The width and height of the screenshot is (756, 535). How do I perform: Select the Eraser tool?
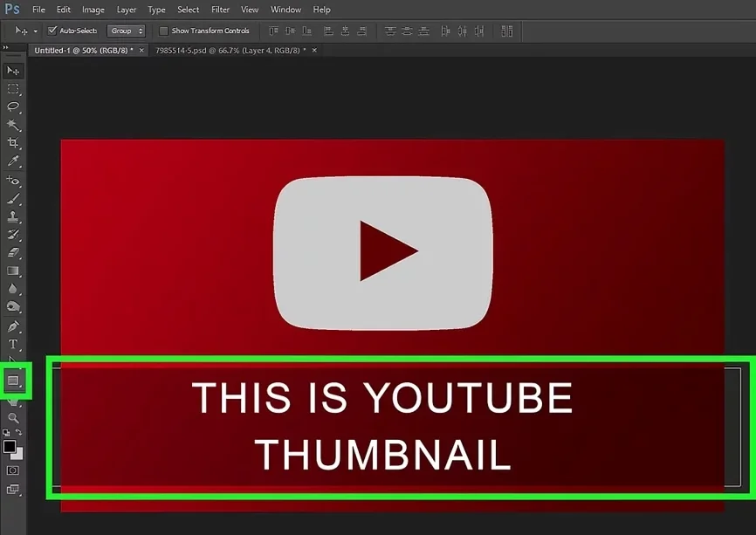tap(13, 252)
